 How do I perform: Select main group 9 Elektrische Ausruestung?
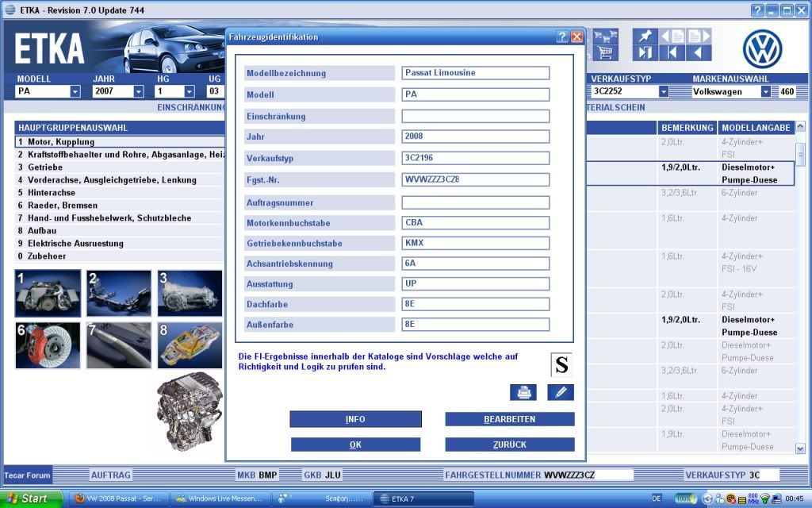point(120,243)
